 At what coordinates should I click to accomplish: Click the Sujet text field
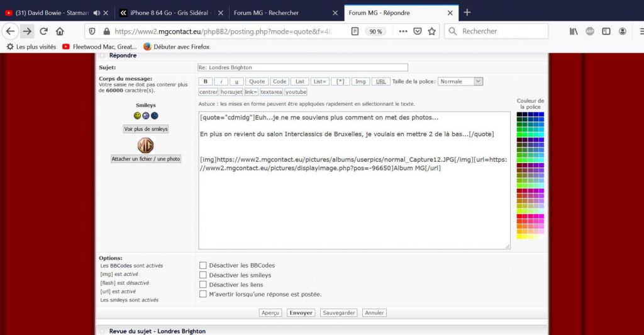click(x=303, y=67)
